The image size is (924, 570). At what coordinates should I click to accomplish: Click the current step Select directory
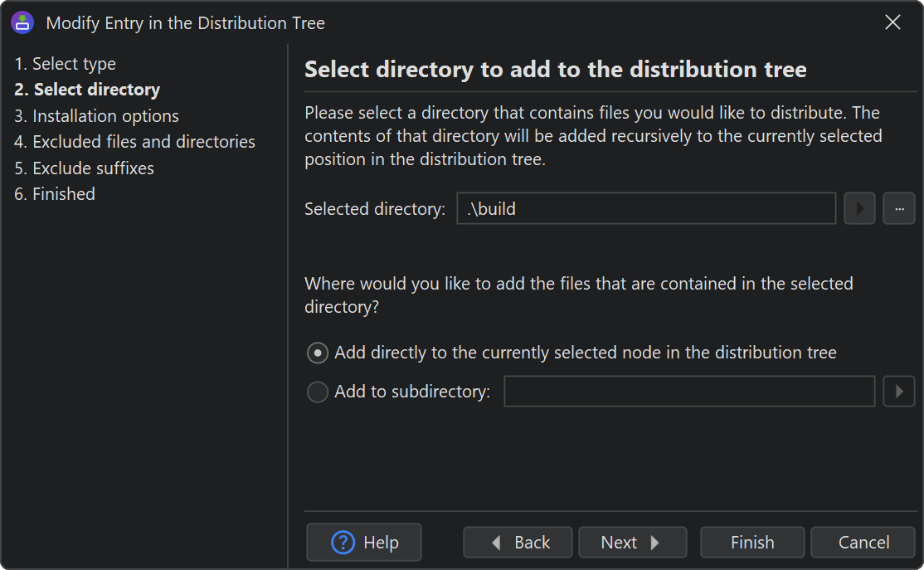(87, 90)
